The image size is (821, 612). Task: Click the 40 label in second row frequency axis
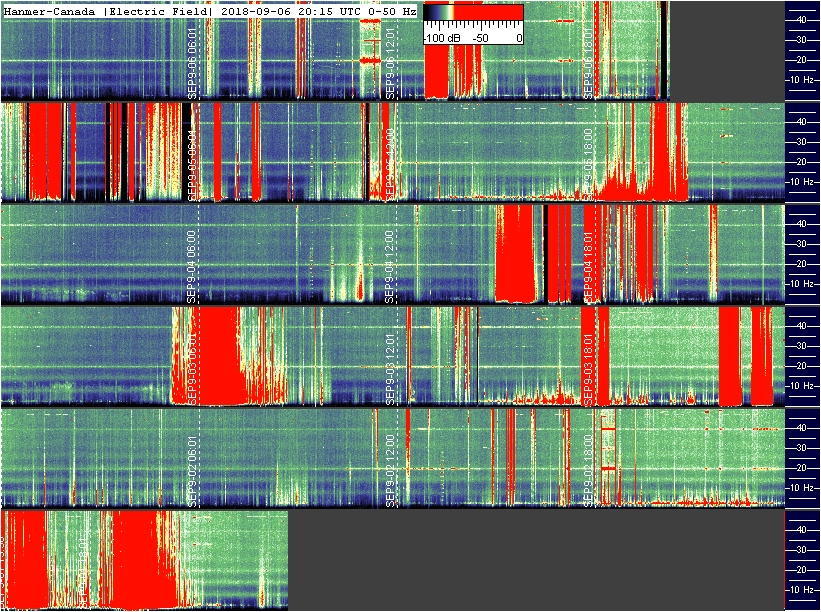801,121
